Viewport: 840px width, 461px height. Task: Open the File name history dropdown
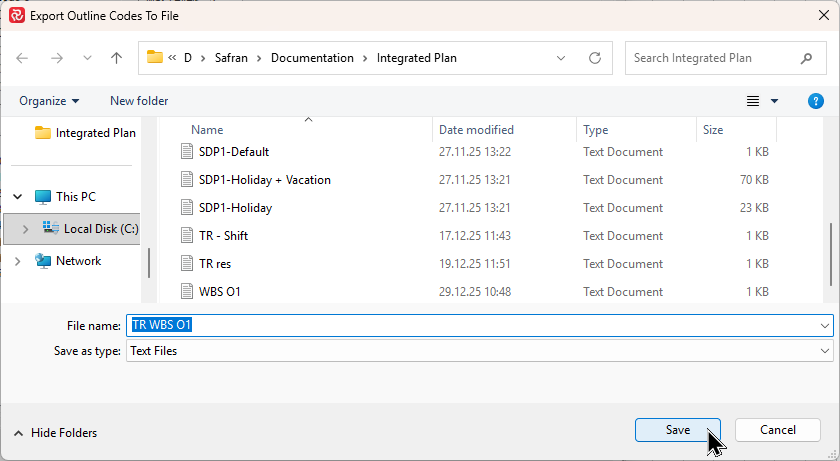click(824, 326)
